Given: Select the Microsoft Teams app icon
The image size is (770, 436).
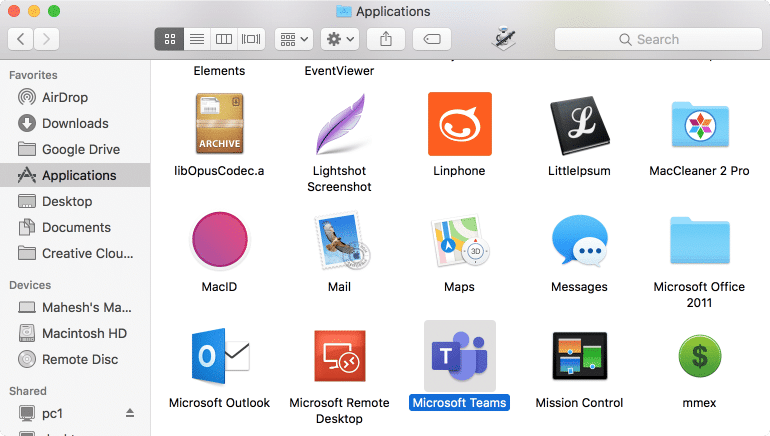Looking at the screenshot, I should [460, 356].
